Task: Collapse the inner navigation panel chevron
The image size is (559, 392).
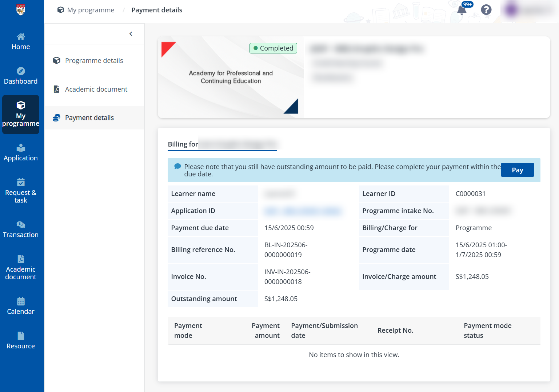Action: (x=131, y=33)
